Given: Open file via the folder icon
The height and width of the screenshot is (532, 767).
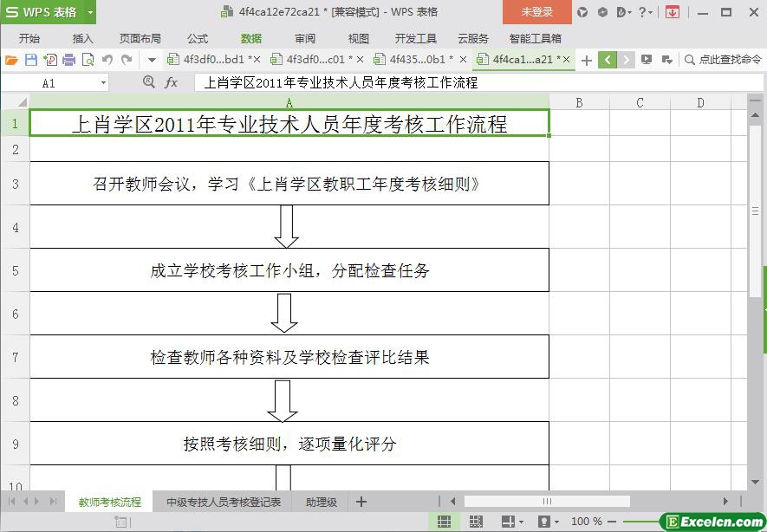Looking at the screenshot, I should 11,60.
